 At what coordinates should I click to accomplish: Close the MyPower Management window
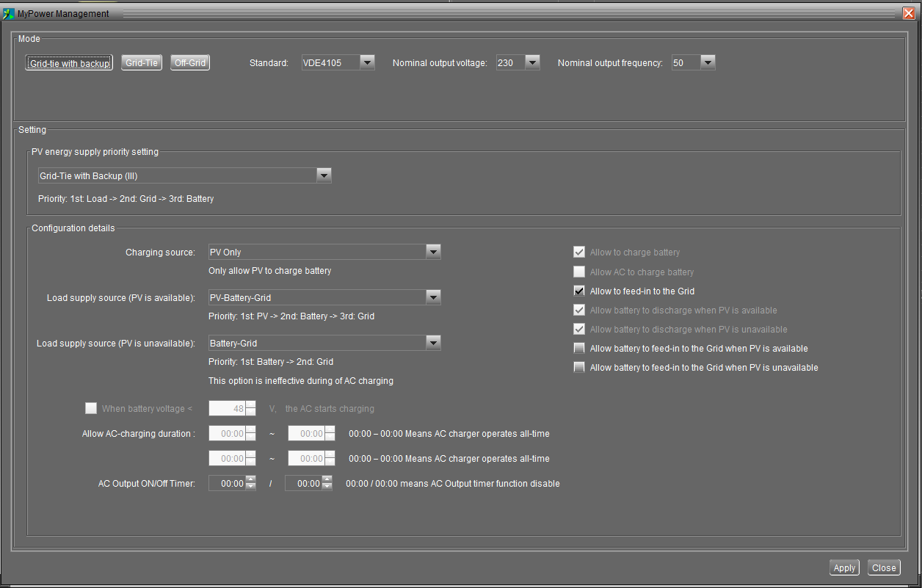point(908,14)
